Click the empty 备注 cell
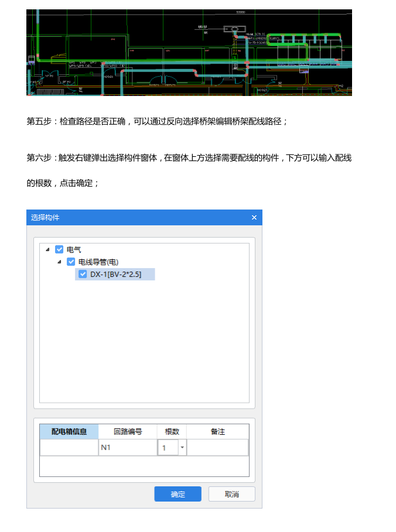This screenshot has width=396, height=532. pyautogui.click(x=217, y=448)
